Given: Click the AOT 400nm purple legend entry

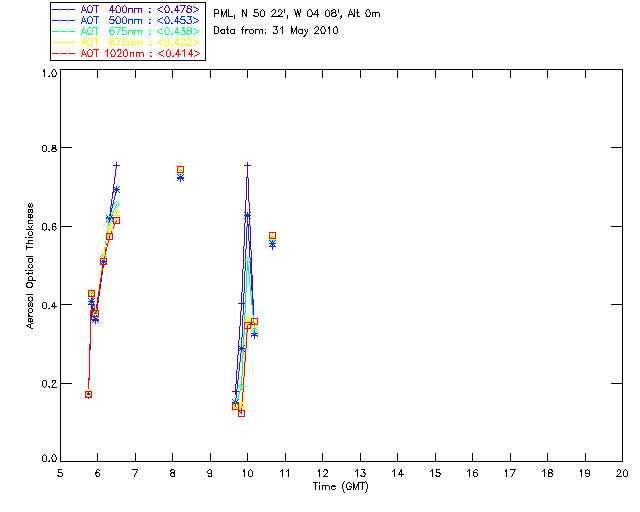Looking at the screenshot, I should [x=127, y=9].
